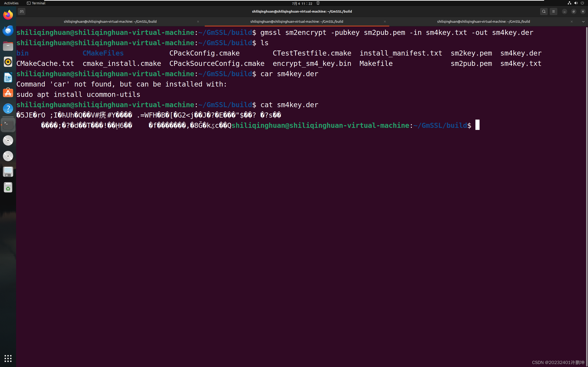Image resolution: width=588 pixels, height=367 pixels.
Task: Click 'install_manifest.txt' file name
Action: coord(401,53)
